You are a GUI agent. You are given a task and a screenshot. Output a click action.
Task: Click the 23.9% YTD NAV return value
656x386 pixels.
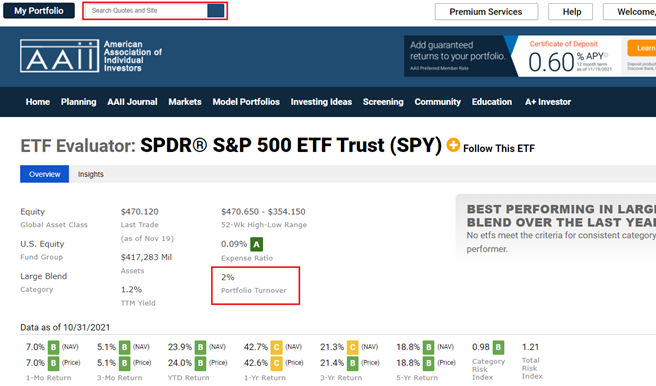[180, 347]
